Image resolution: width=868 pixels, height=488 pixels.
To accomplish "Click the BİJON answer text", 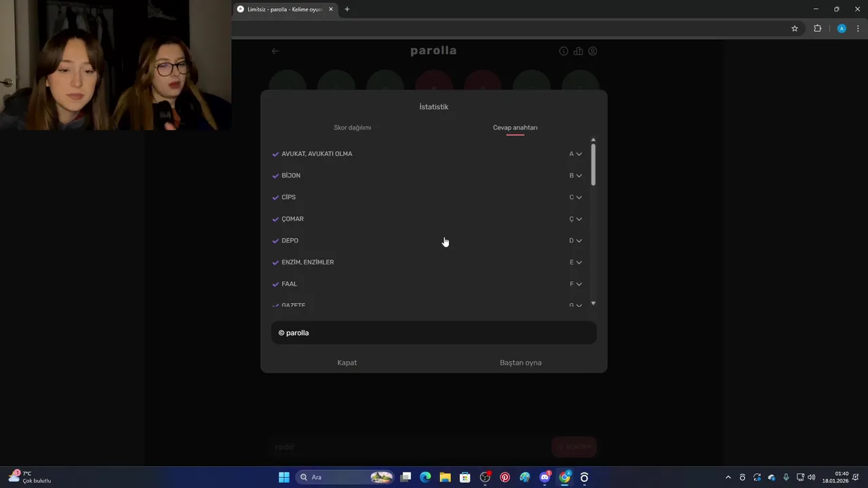I will 291,176.
